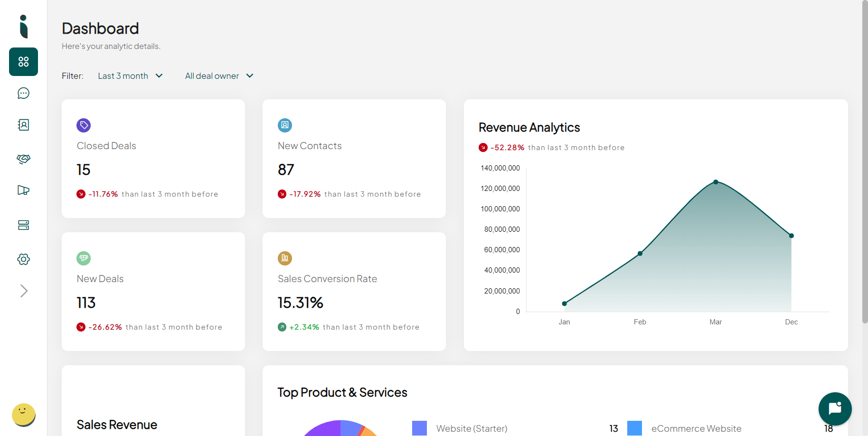Open the server storage sidebar icon

[23, 225]
